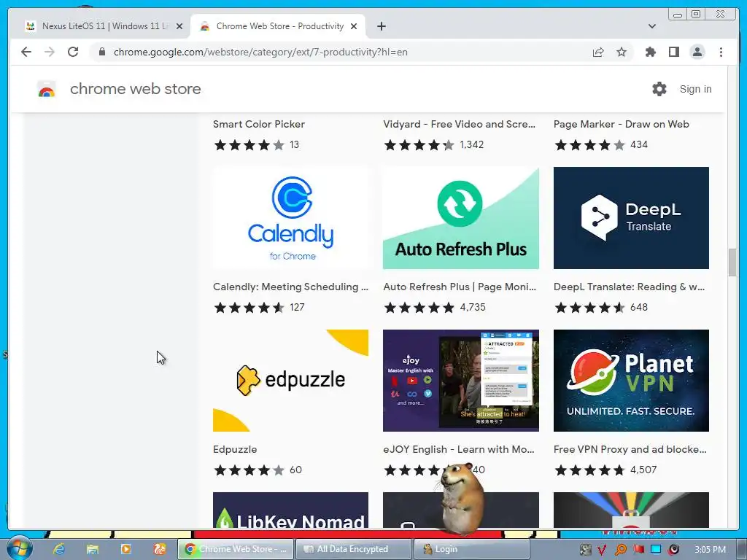Click the red V tray icon

(602, 550)
